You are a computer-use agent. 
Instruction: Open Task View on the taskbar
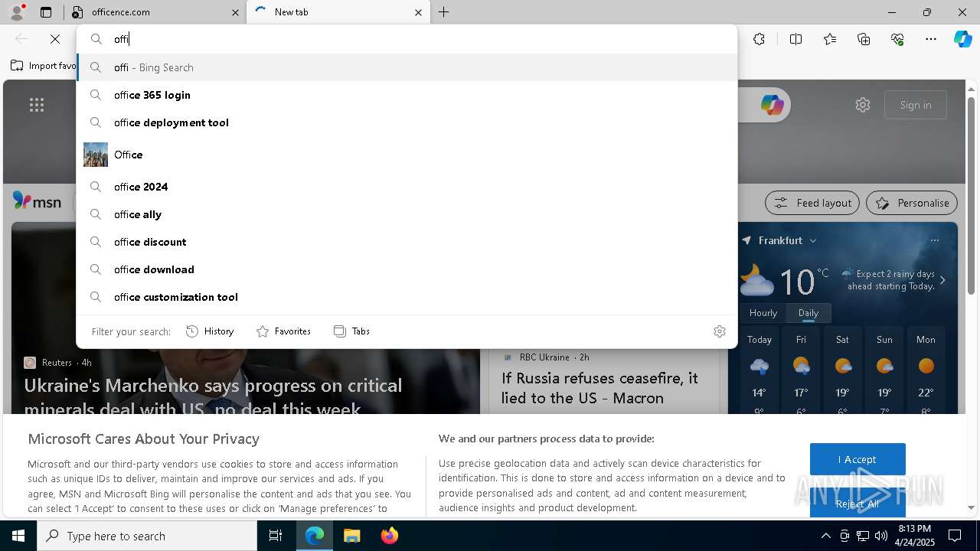276,536
